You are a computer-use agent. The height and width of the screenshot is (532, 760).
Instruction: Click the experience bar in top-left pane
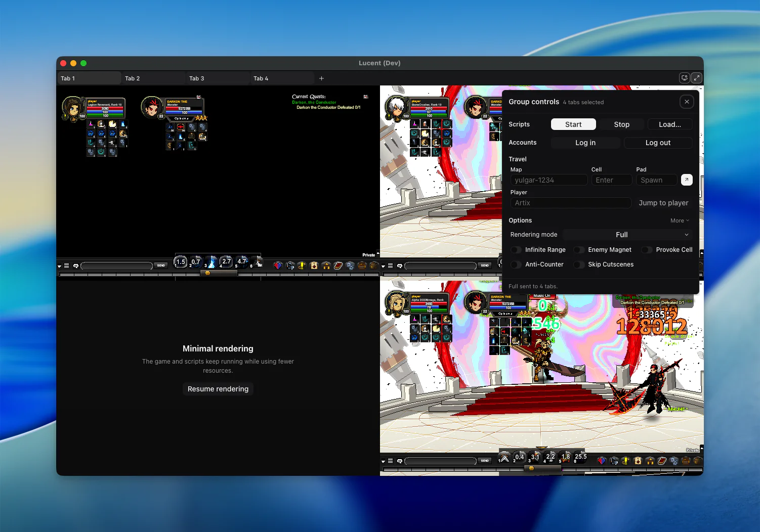pyautogui.click(x=218, y=274)
